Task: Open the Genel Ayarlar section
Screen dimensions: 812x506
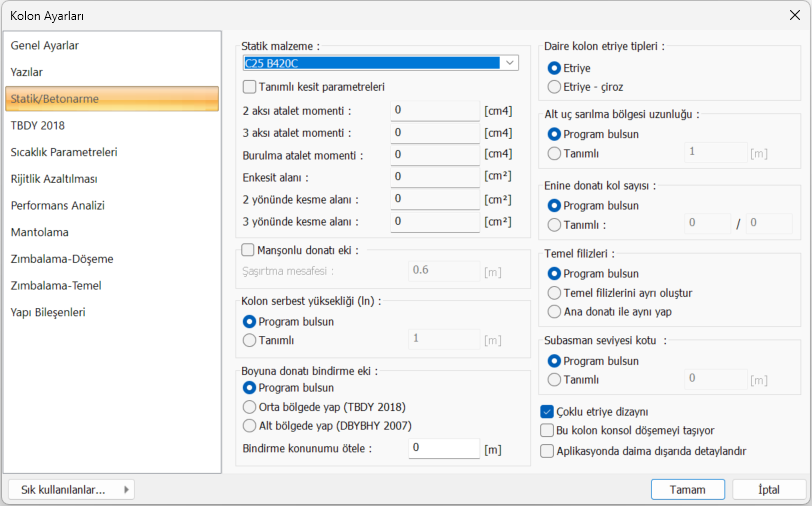Action: click(45, 46)
